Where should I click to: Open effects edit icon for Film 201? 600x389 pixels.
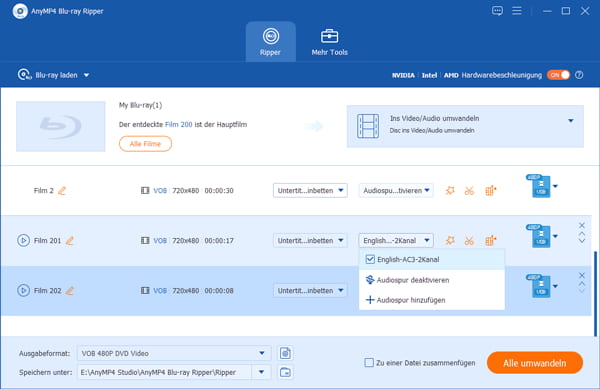[450, 241]
